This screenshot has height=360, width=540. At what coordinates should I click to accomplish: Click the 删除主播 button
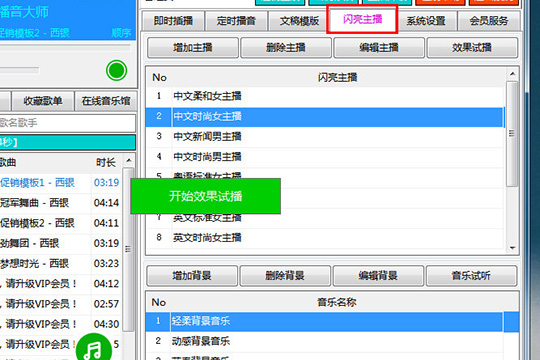tap(286, 48)
